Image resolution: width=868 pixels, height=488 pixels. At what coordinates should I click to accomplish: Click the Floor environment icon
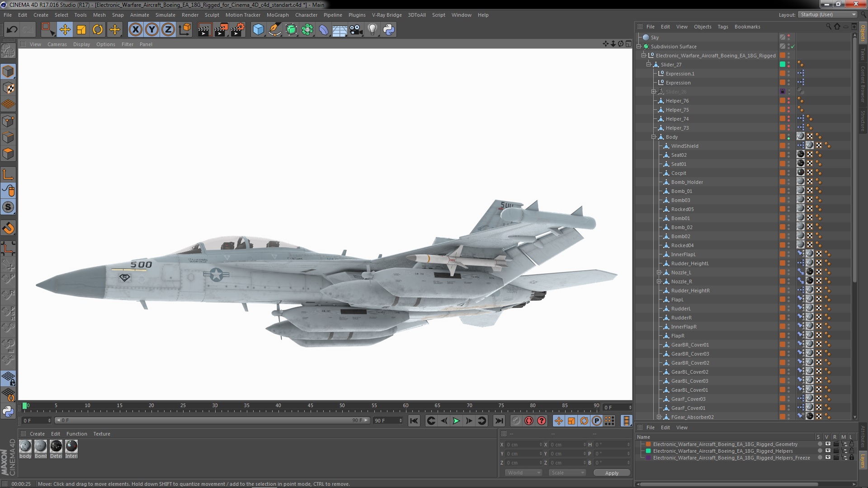[x=340, y=30]
